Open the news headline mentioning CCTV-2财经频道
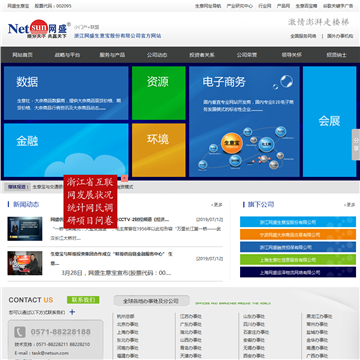Screen dimensions: 360x360 click(110, 219)
